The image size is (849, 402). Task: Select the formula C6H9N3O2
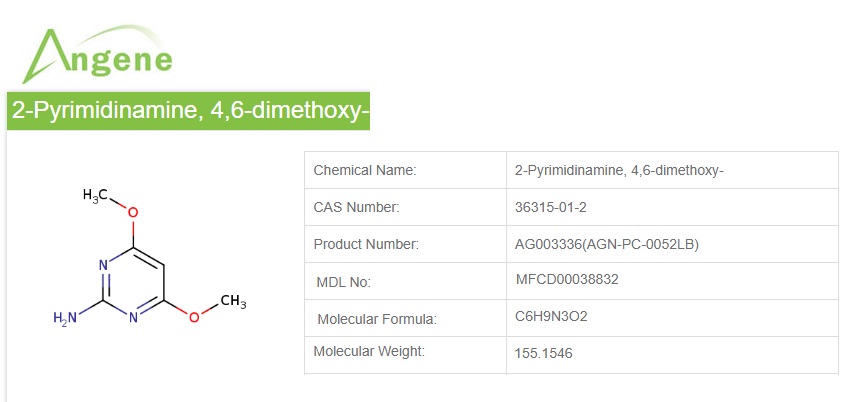click(x=551, y=317)
